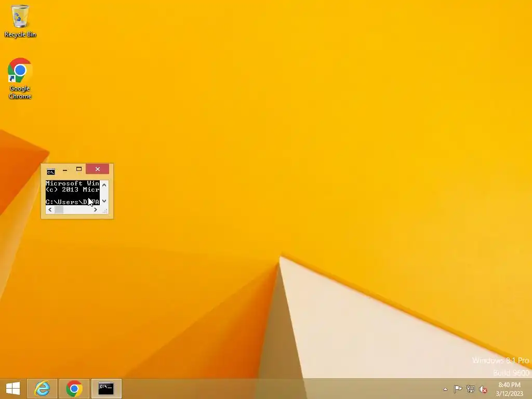Launch Internet Explorer from the taskbar
Screen dimensions: 532x399
(42, 389)
